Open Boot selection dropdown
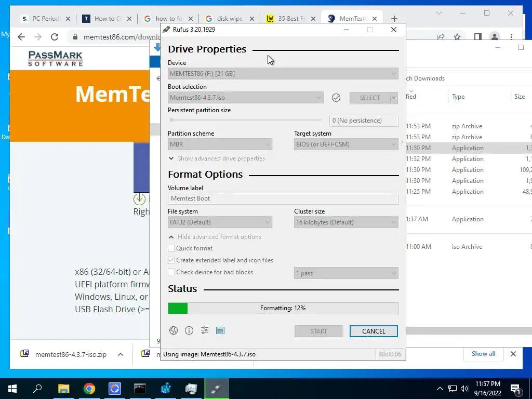Viewport: 532px width, 399px height. click(x=246, y=98)
